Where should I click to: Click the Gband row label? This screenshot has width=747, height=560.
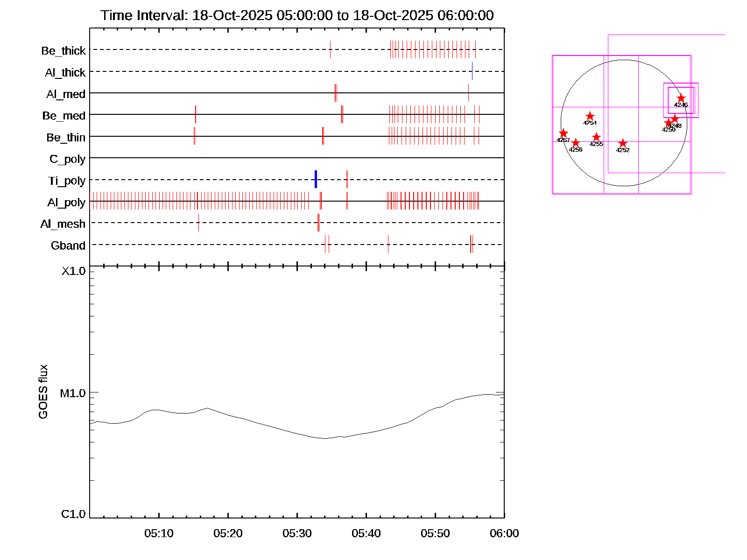pyautogui.click(x=68, y=246)
